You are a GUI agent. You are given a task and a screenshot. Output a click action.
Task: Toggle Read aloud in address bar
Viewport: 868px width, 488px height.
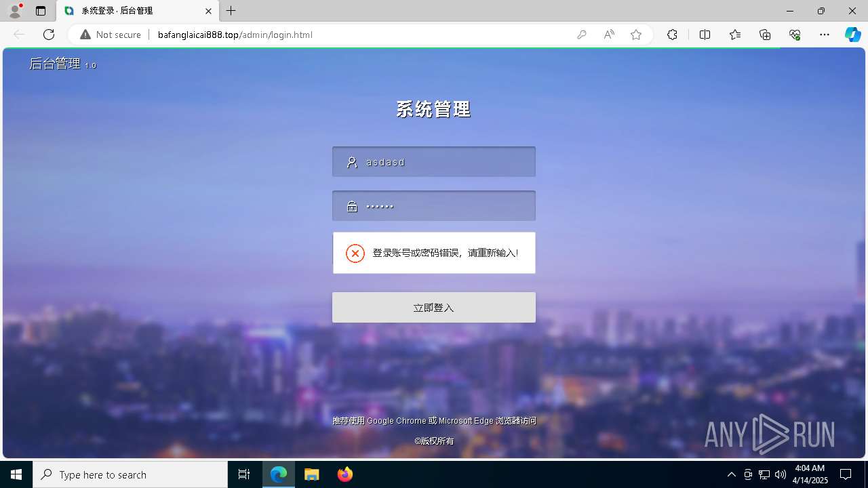tap(609, 35)
